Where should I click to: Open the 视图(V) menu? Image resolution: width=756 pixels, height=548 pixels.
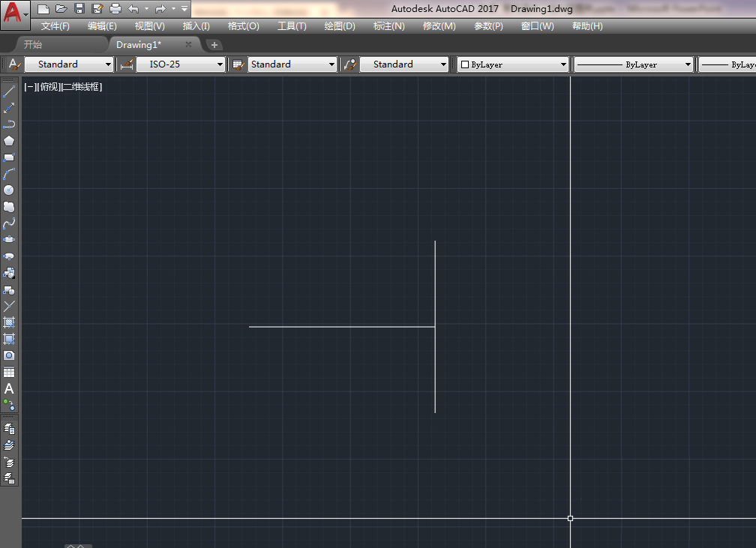click(149, 26)
